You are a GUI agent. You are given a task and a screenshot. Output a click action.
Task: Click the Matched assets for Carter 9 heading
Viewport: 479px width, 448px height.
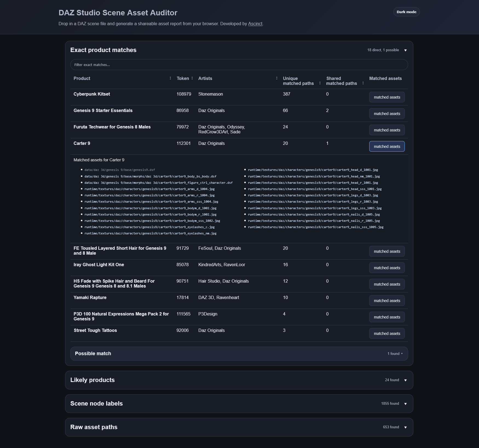click(x=99, y=160)
